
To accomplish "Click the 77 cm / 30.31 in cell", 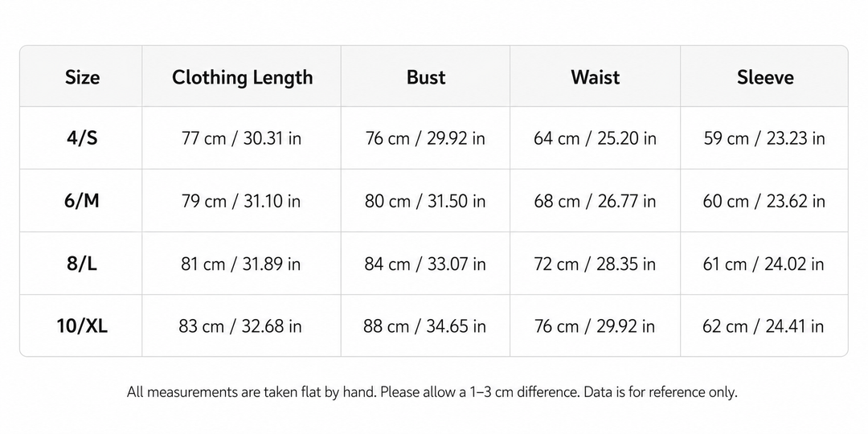I will pos(241,138).
